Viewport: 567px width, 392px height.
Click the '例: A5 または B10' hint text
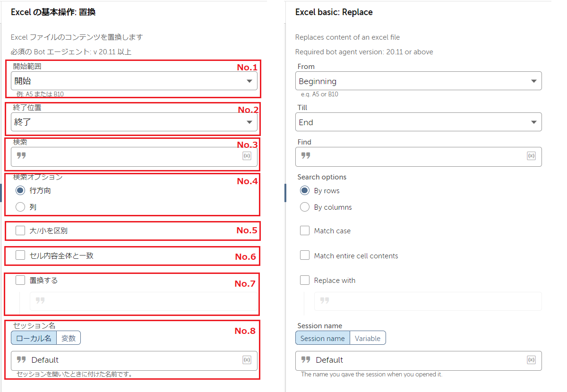coord(40,94)
